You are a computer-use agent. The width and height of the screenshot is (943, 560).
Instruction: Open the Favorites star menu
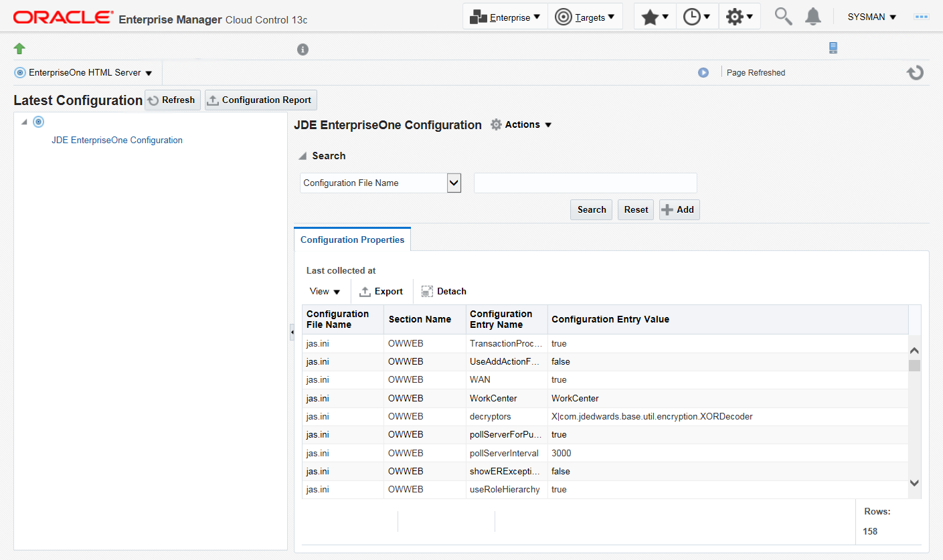[655, 17]
